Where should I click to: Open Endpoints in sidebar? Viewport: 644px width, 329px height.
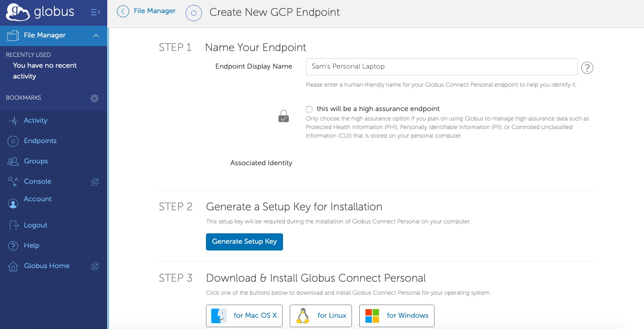(40, 141)
